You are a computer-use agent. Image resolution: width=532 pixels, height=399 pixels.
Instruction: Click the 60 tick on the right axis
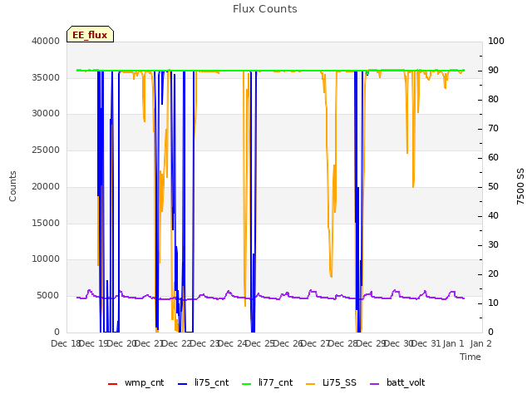[x=493, y=157]
